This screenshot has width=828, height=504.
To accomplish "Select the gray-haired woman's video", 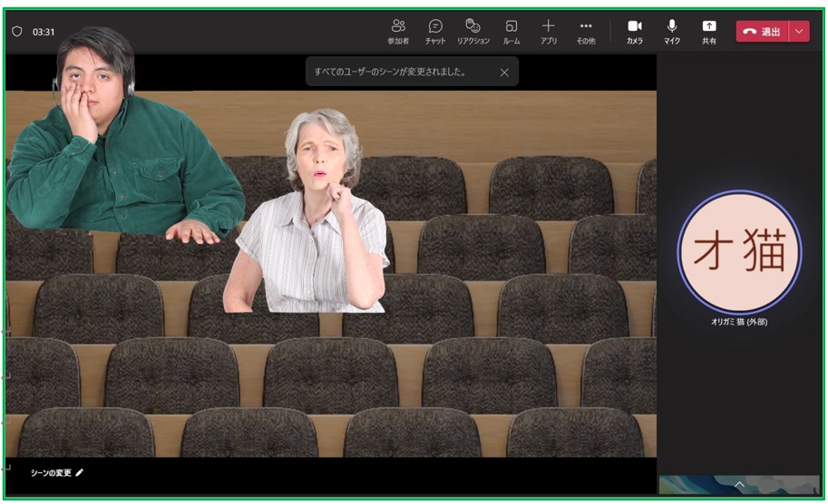I will click(311, 218).
